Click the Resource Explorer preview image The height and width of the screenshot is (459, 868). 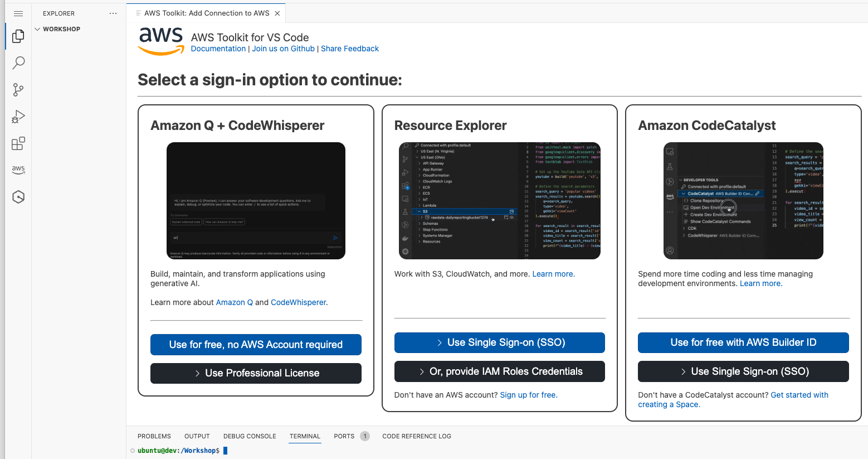pos(500,201)
